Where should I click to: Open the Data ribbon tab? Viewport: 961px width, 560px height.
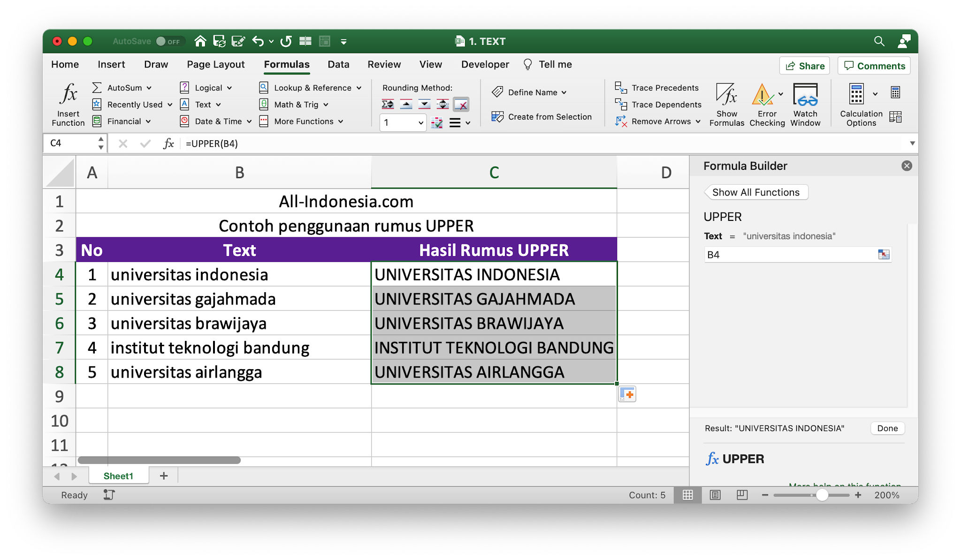tap(338, 64)
